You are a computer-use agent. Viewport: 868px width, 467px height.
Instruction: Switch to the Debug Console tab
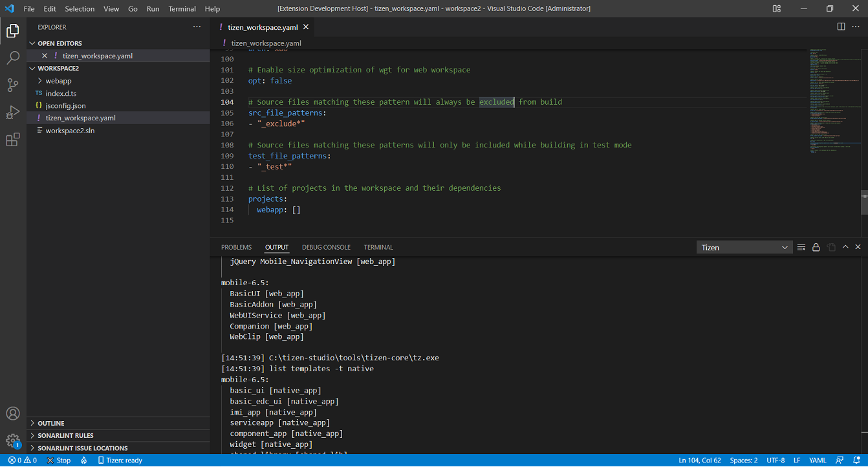click(x=326, y=247)
